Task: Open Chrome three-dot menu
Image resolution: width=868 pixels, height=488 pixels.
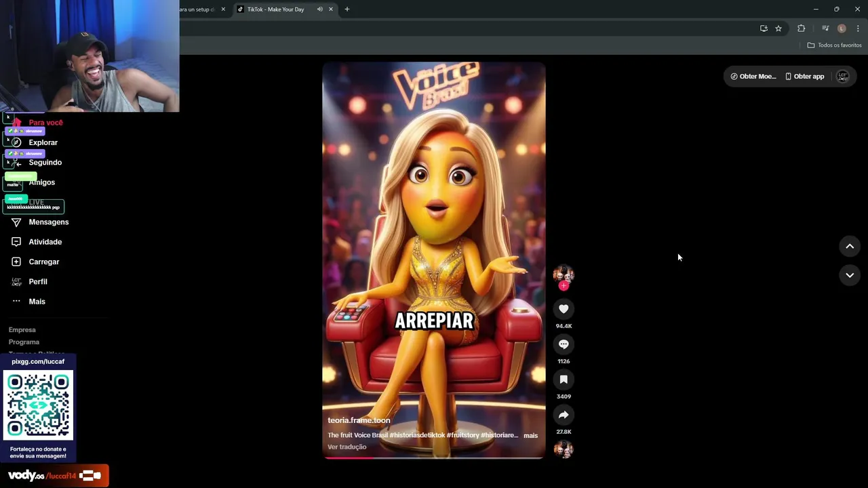Action: click(858, 28)
